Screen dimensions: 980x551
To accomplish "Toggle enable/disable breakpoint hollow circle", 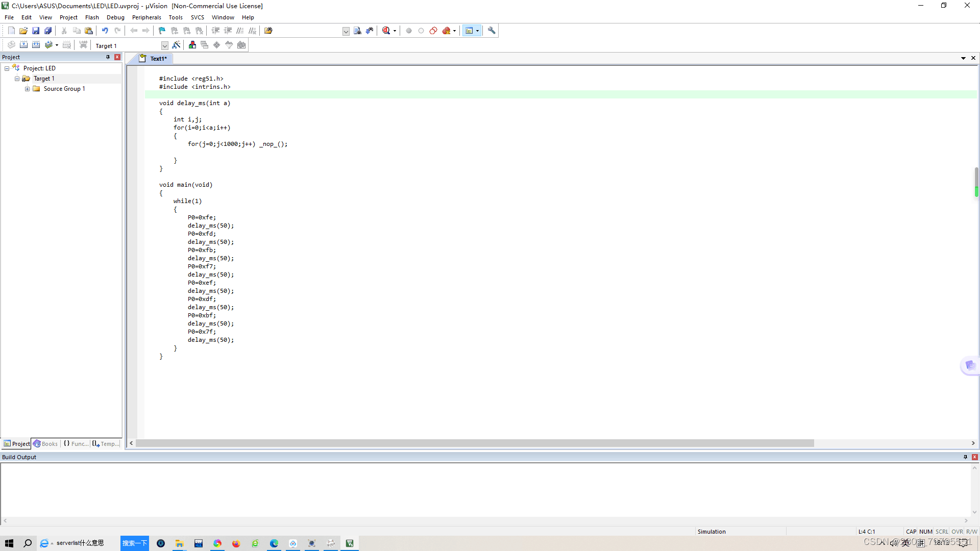I will point(421,31).
